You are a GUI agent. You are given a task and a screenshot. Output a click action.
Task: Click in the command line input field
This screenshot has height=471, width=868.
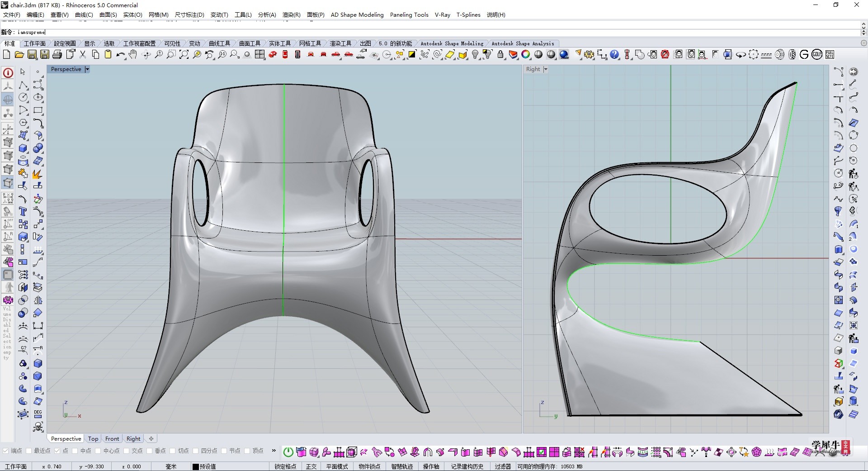[x=429, y=32]
